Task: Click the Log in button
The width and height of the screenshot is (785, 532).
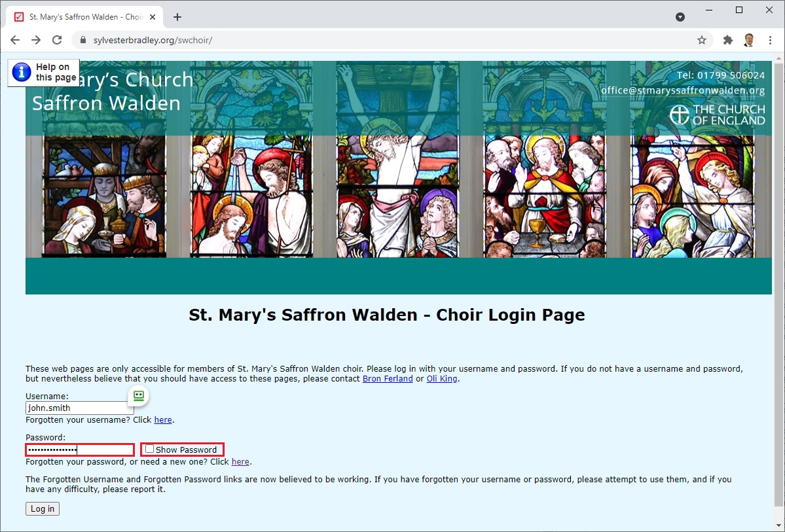Action: click(x=43, y=508)
